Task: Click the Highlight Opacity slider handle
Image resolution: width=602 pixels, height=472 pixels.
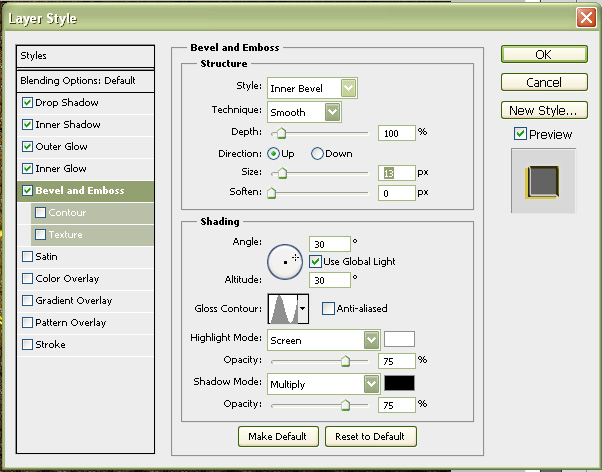Action: [345, 361]
